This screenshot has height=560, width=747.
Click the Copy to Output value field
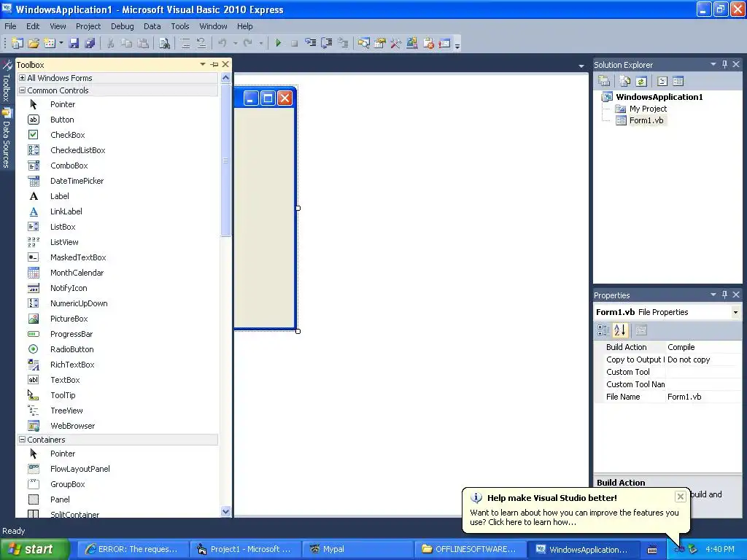703,359
